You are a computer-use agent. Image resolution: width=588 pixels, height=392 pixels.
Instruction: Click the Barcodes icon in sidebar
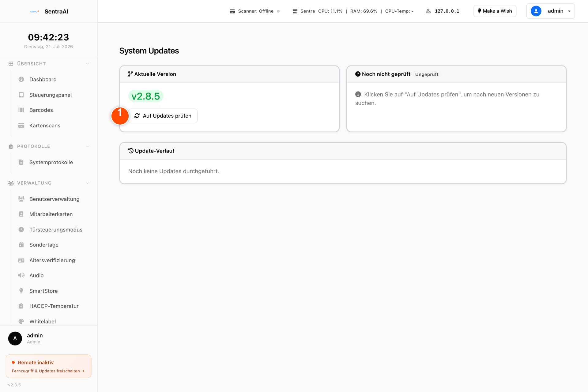(21, 110)
